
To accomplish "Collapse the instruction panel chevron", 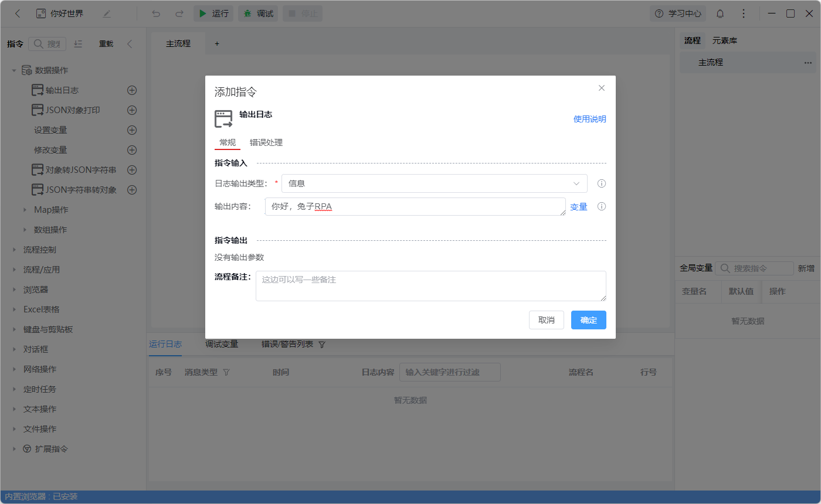I will pyautogui.click(x=130, y=44).
